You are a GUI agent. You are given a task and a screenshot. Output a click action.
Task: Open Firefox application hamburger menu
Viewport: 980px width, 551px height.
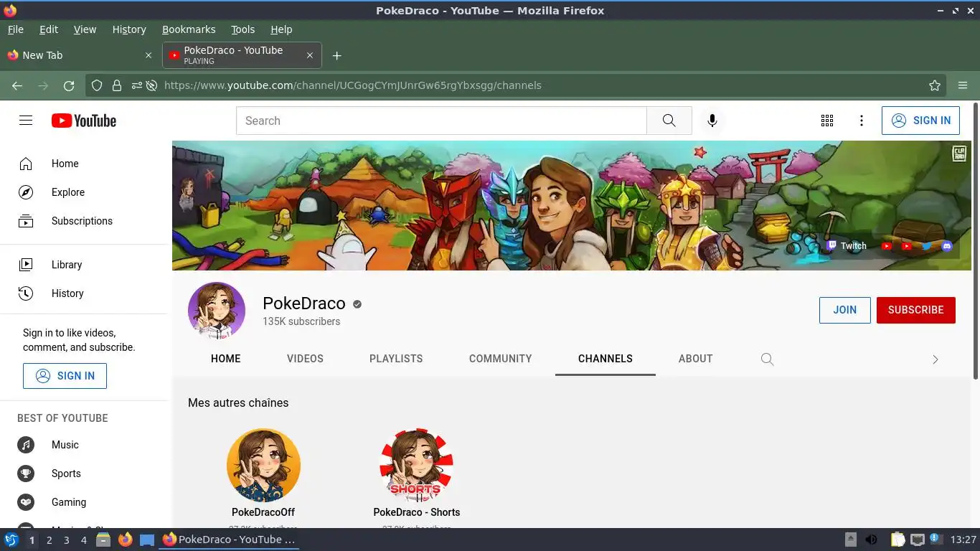(x=963, y=85)
